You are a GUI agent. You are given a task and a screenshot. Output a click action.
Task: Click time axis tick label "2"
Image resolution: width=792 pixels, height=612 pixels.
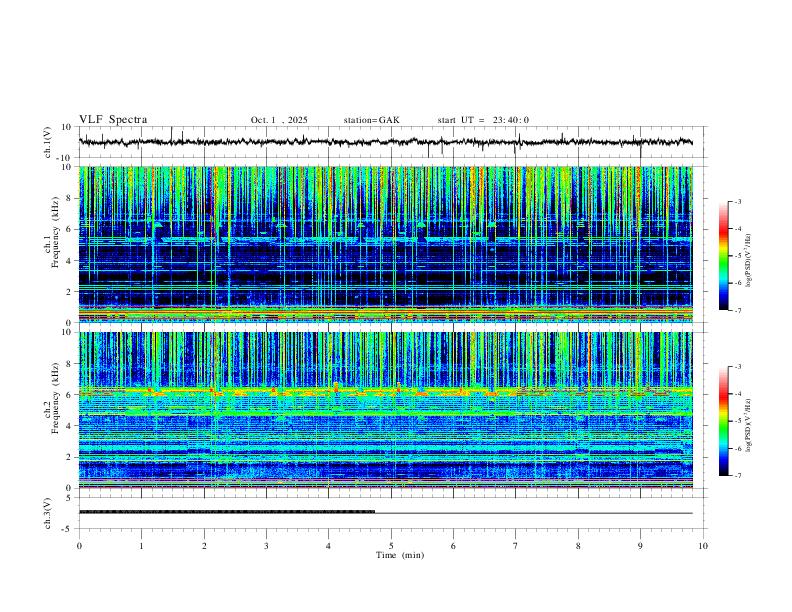tap(204, 546)
